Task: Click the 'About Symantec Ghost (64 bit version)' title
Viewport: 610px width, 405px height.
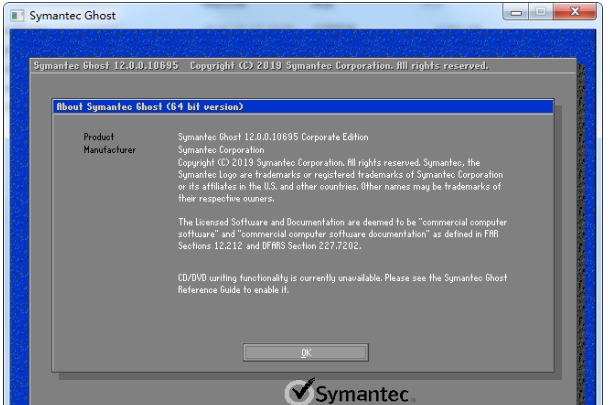Action: tap(150, 107)
